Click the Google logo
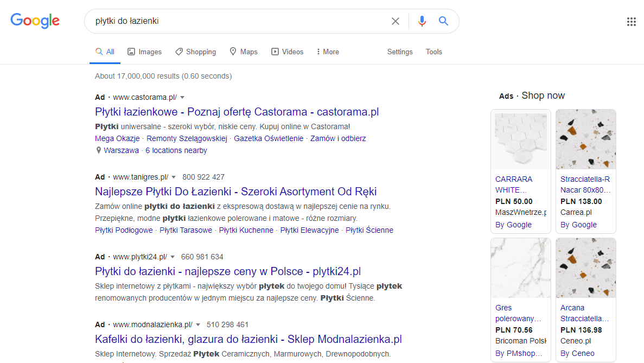The width and height of the screenshot is (644, 363). (x=35, y=21)
